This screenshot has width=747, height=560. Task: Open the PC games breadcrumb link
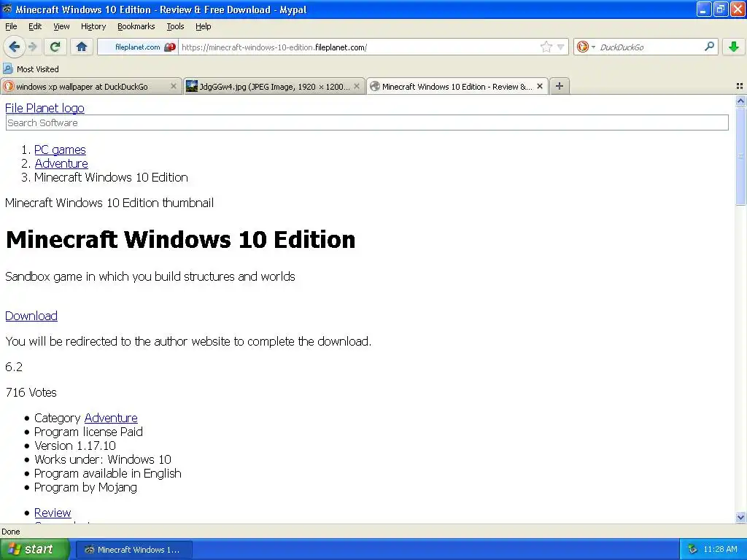tap(60, 149)
